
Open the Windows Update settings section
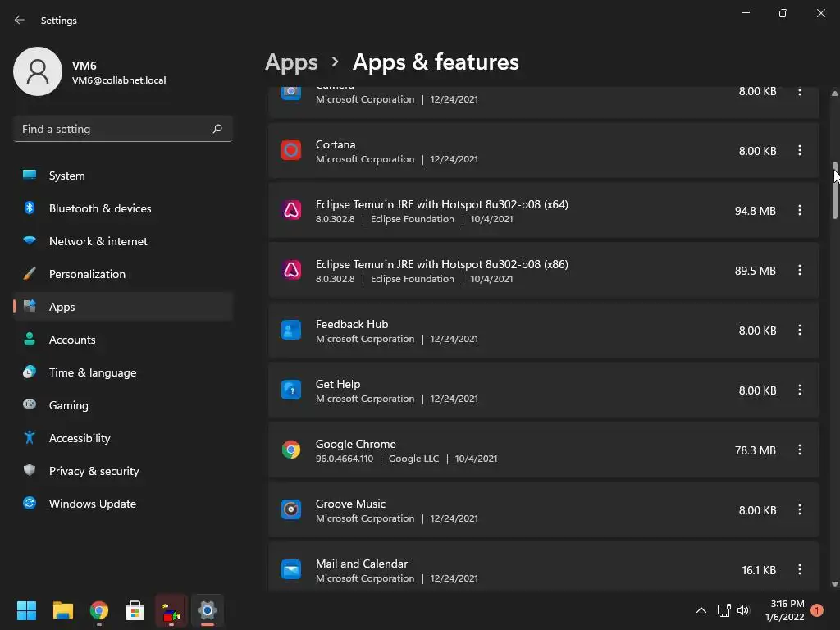(92, 504)
